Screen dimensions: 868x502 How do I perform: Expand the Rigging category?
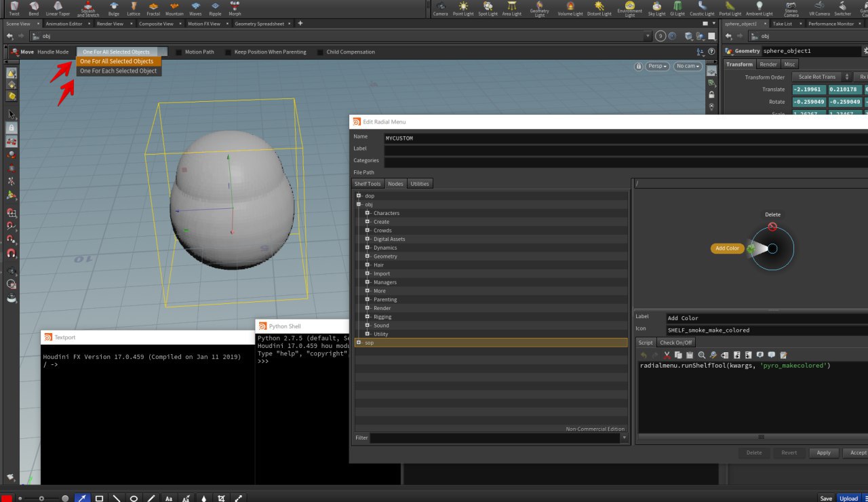tap(368, 317)
